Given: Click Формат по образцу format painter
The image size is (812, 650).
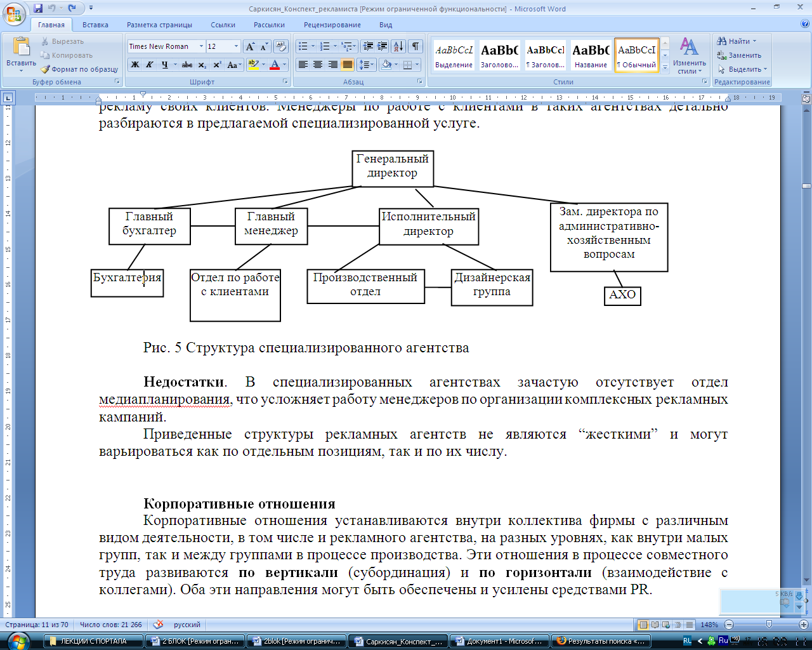Looking at the screenshot, I should click(x=80, y=69).
